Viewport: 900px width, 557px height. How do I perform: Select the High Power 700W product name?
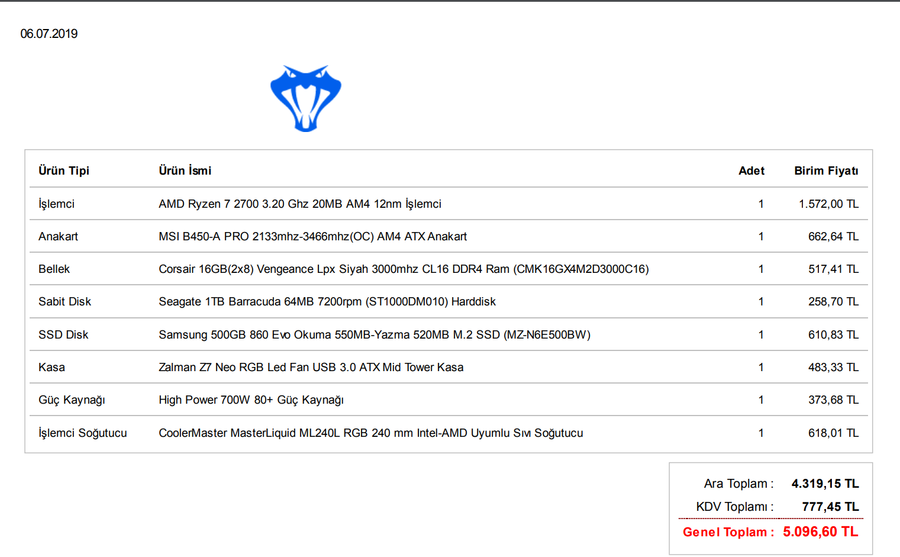[x=251, y=400]
